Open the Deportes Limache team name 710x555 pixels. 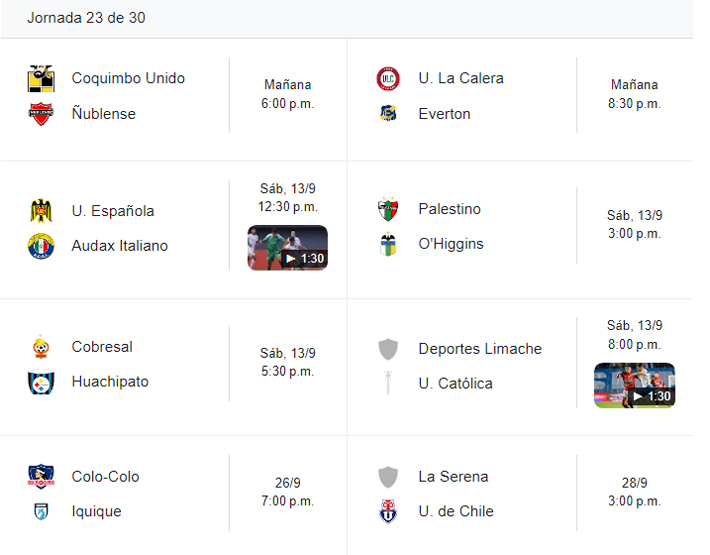click(480, 349)
